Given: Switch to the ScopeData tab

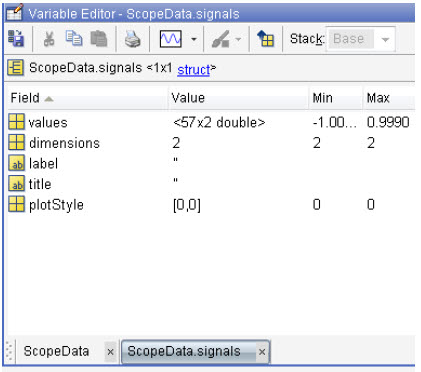Looking at the screenshot, I should click(56, 351).
